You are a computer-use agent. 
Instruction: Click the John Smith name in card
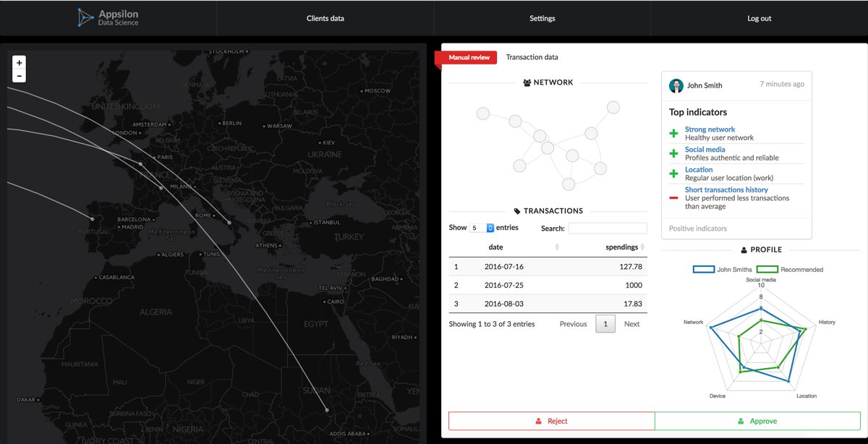point(705,85)
